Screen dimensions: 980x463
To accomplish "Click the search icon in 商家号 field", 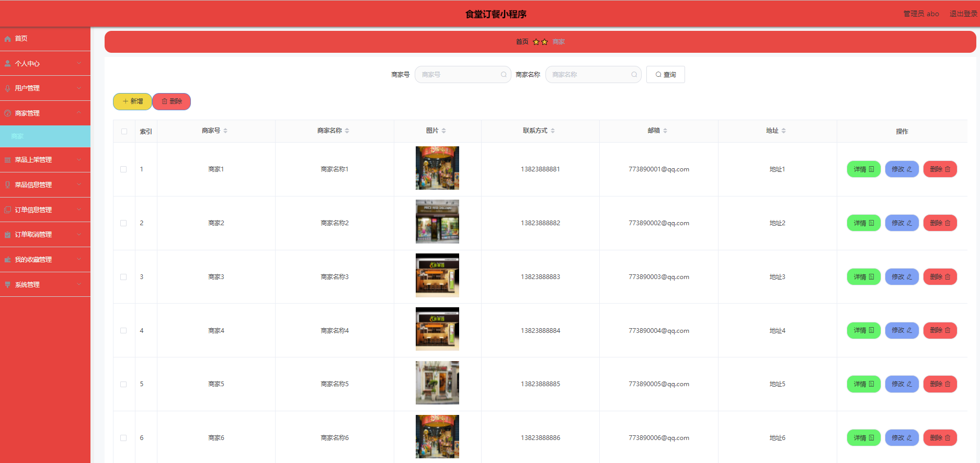I will (504, 75).
